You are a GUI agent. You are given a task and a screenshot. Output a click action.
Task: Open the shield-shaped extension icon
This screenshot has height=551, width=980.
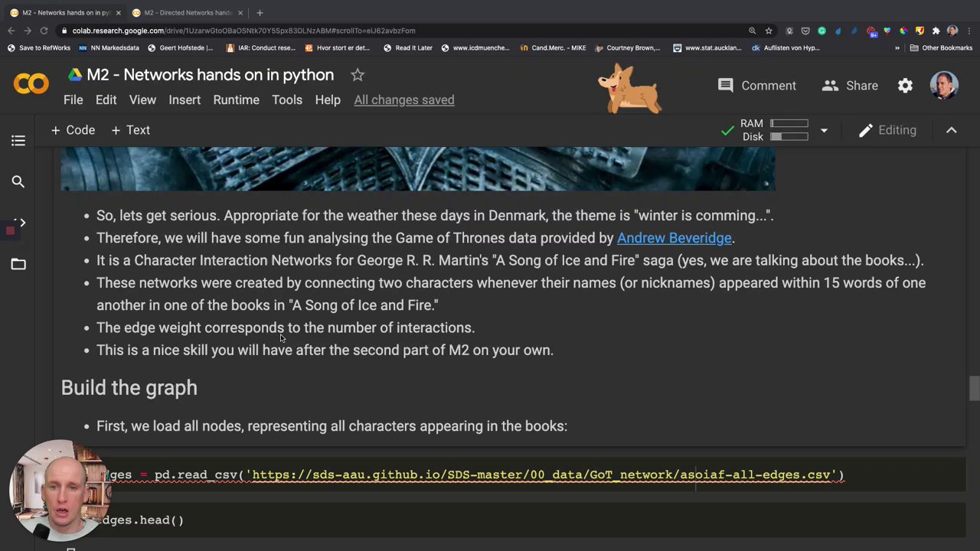pyautogui.click(x=920, y=31)
